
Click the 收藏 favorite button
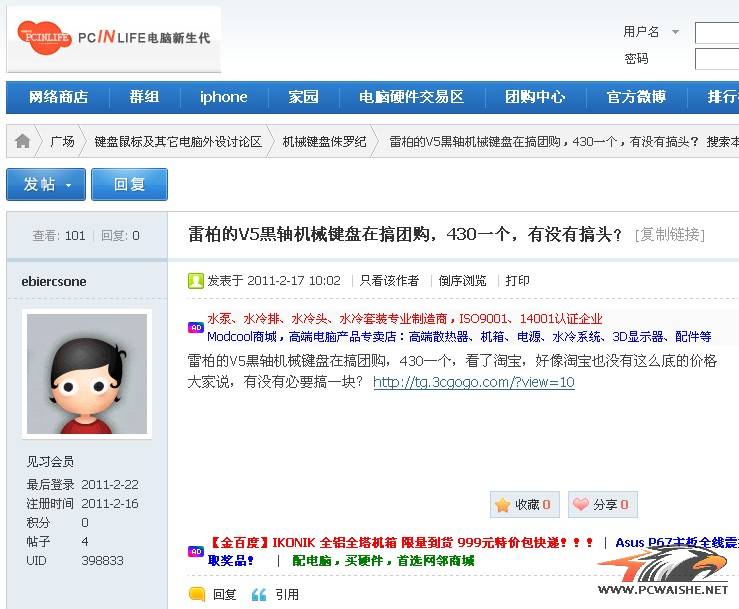click(525, 504)
